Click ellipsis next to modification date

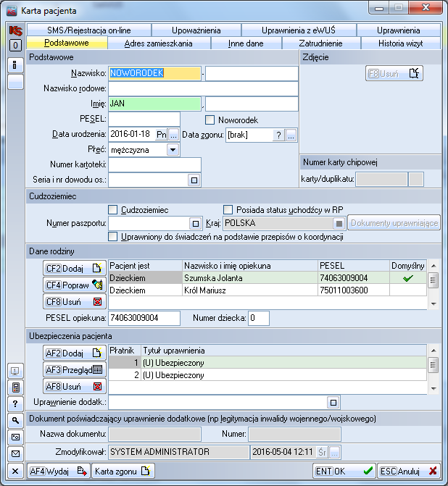pyautogui.click(x=334, y=453)
